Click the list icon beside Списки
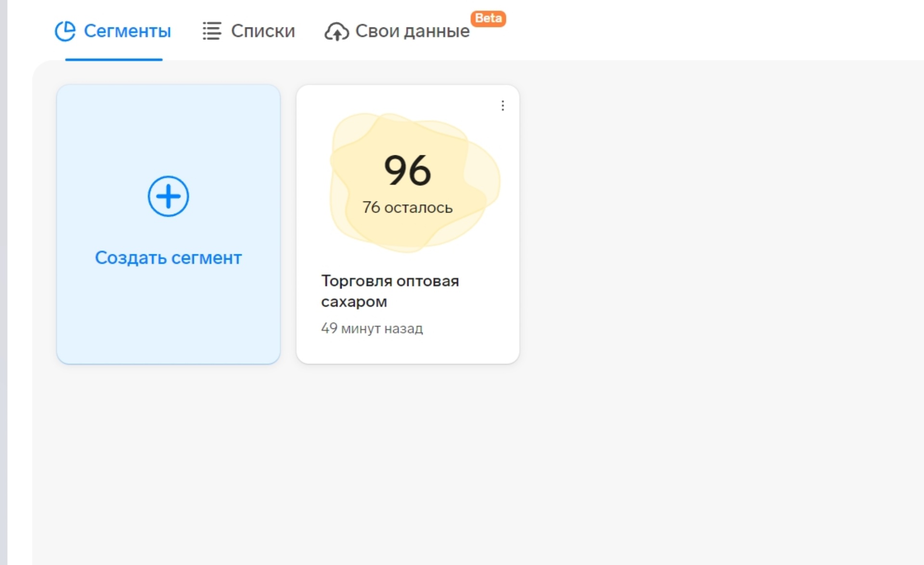Image resolution: width=924 pixels, height=565 pixels. [212, 31]
